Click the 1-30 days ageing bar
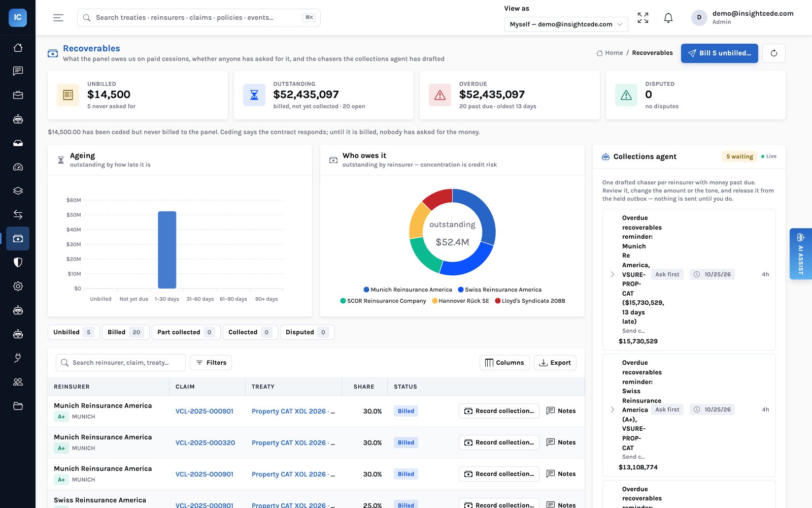The width and height of the screenshot is (812, 508). point(167,250)
